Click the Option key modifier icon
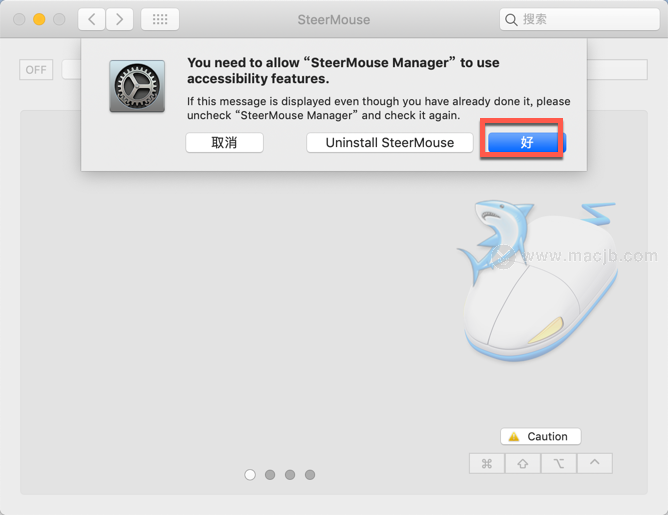668x515 pixels. coord(559,463)
